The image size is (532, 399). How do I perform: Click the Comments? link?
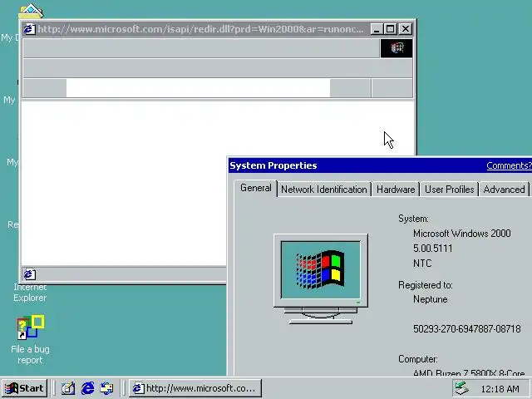pos(509,165)
